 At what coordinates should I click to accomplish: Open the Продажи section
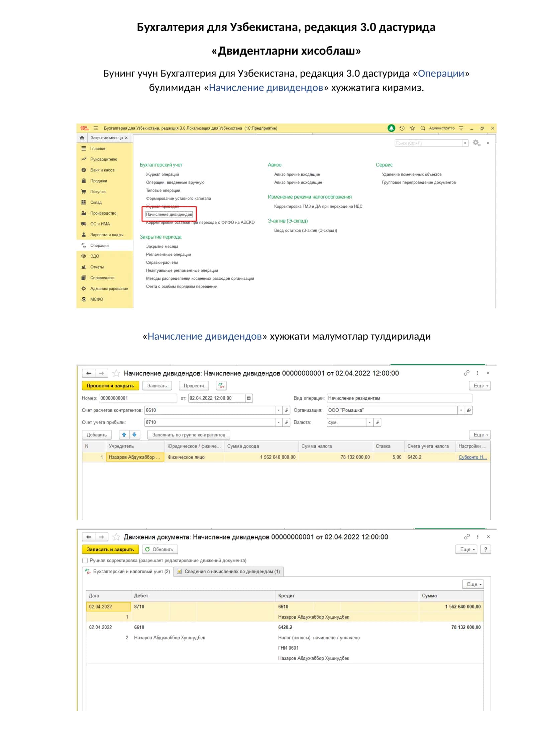99,181
